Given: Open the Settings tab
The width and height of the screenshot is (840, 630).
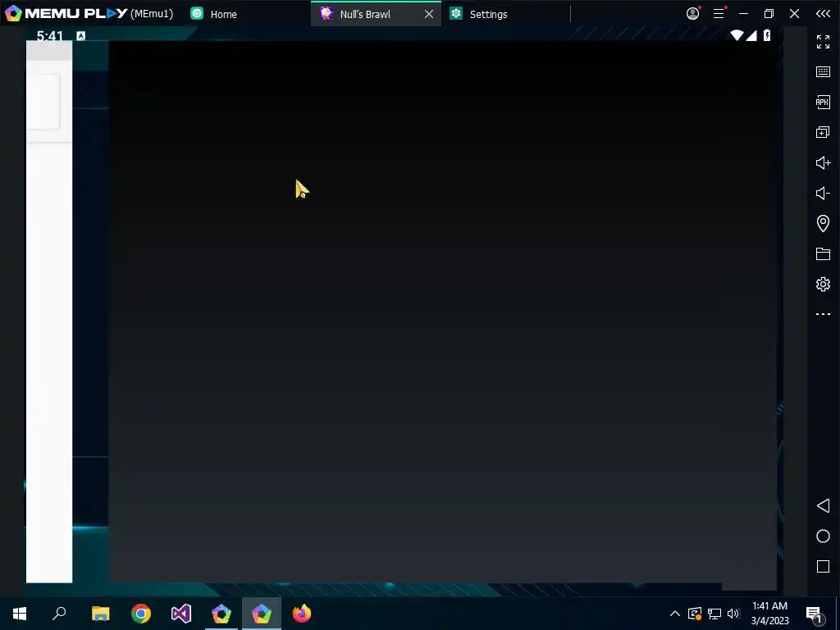Looking at the screenshot, I should coord(479,14).
